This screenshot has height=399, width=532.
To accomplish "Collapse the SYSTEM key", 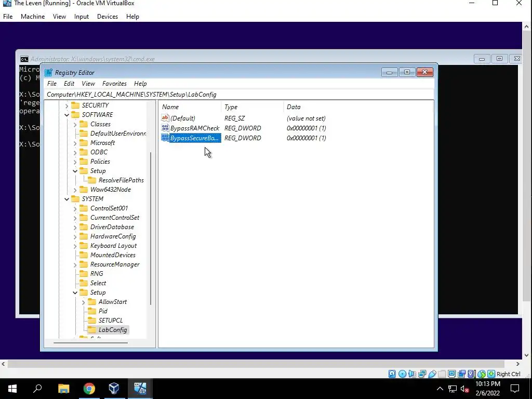I will point(66,199).
